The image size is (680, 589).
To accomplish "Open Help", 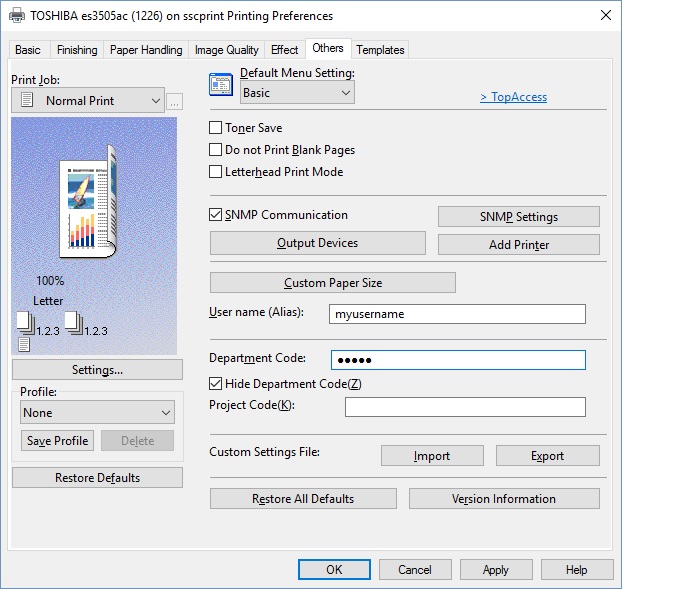I will click(x=577, y=569).
